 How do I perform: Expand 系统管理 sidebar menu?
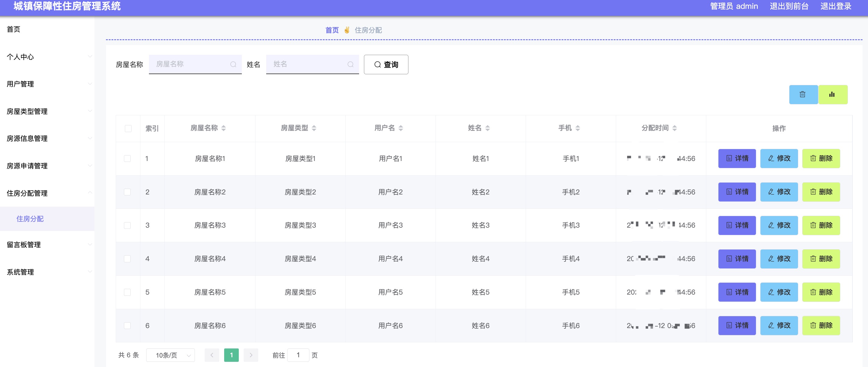pos(47,272)
